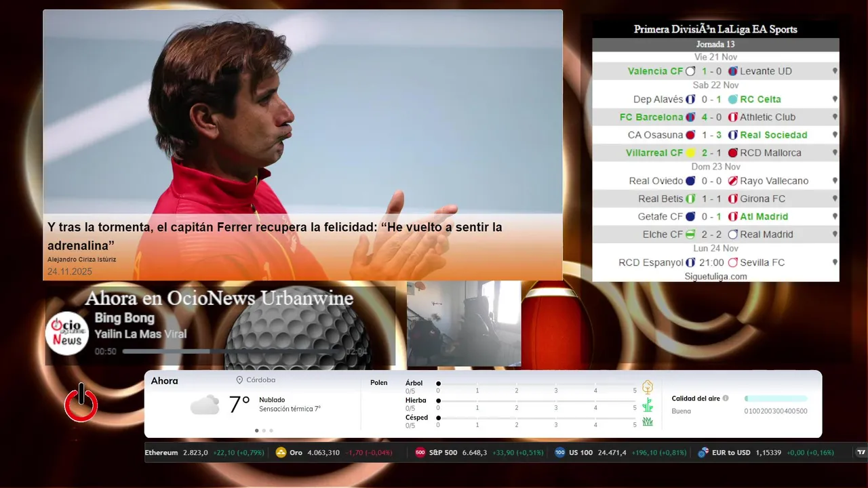Click the venue pin on FC Barcelona row
The height and width of the screenshot is (488, 868).
[835, 117]
